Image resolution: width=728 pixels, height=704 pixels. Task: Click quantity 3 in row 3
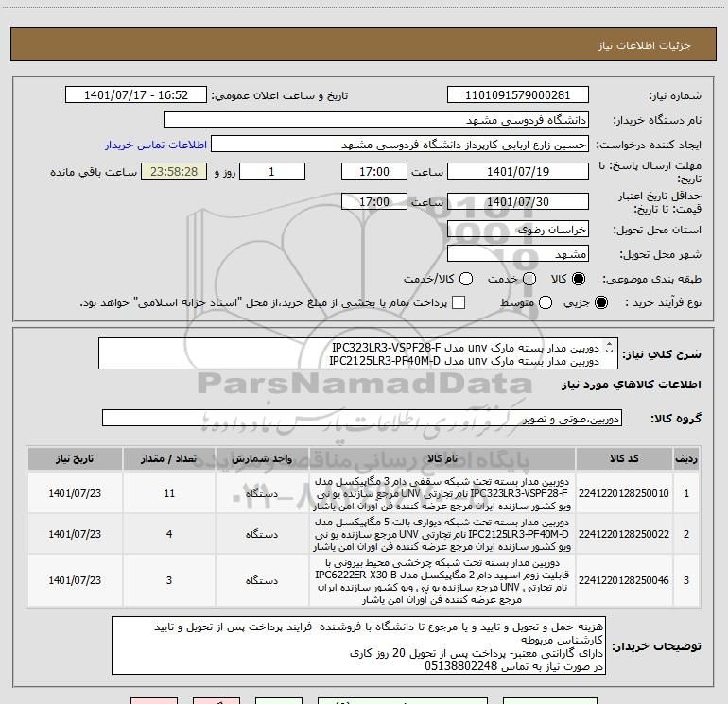[169, 580]
